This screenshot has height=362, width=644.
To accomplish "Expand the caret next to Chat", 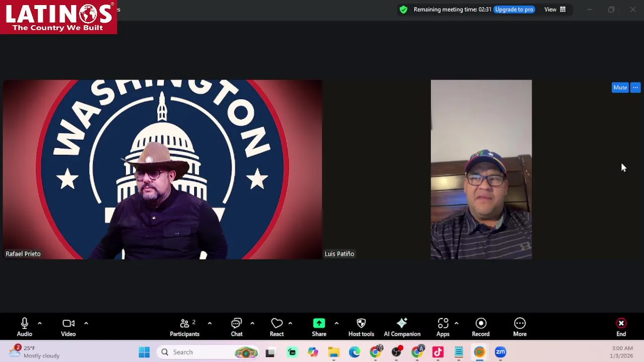I will coord(252,323).
